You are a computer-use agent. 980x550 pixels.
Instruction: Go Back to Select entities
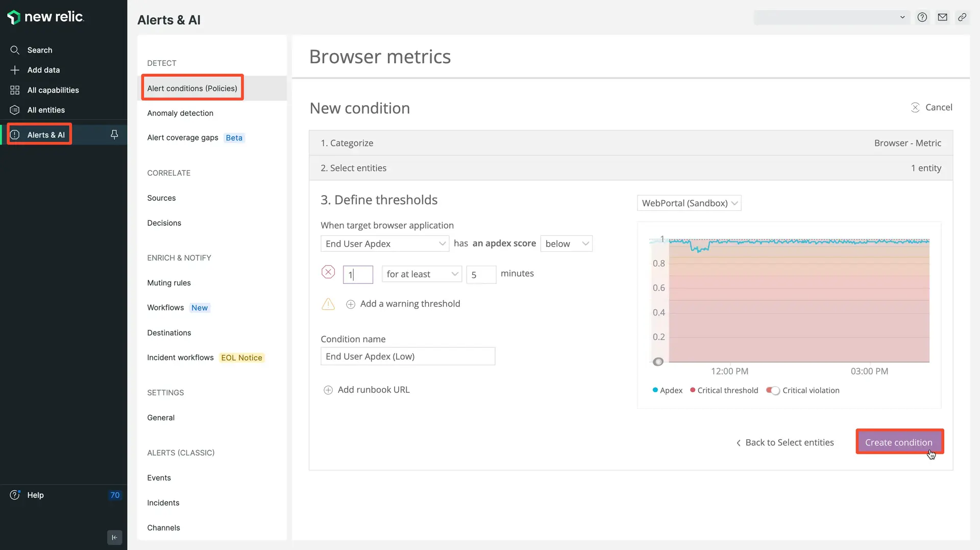pos(785,442)
